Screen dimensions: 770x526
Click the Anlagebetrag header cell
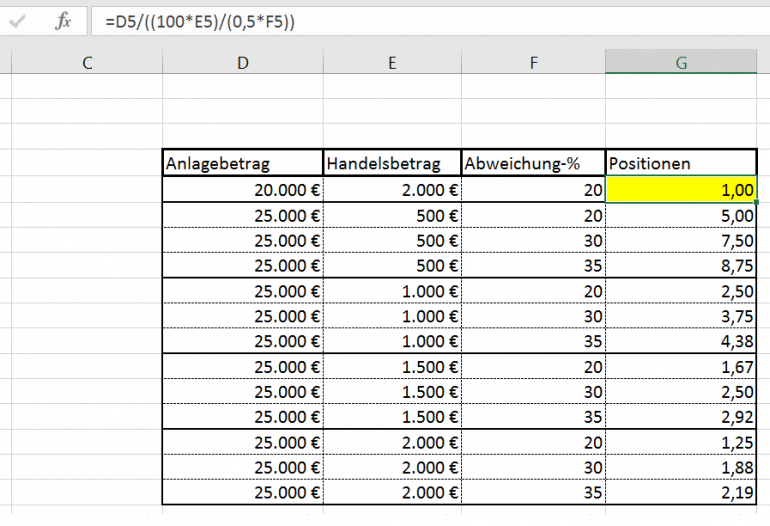pyautogui.click(x=243, y=163)
